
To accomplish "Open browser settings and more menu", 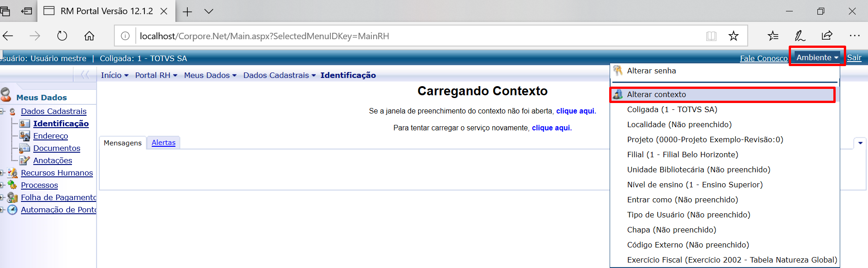I will (x=855, y=36).
